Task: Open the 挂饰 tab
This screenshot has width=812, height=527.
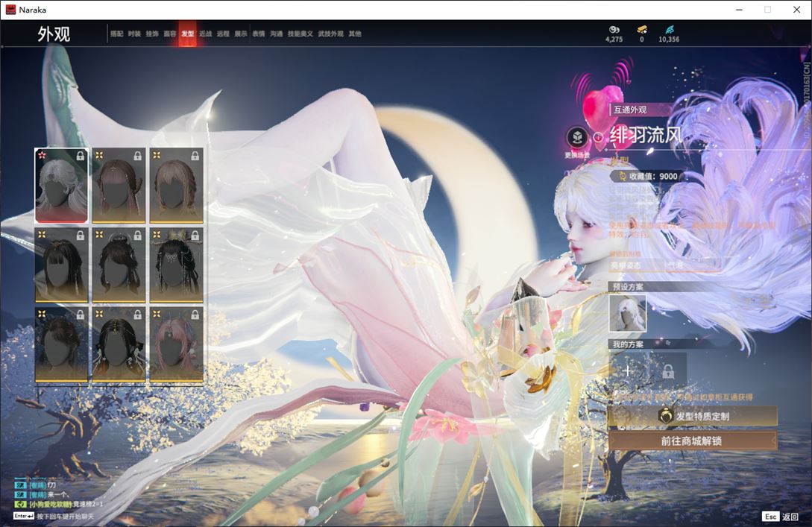Action: [151, 34]
